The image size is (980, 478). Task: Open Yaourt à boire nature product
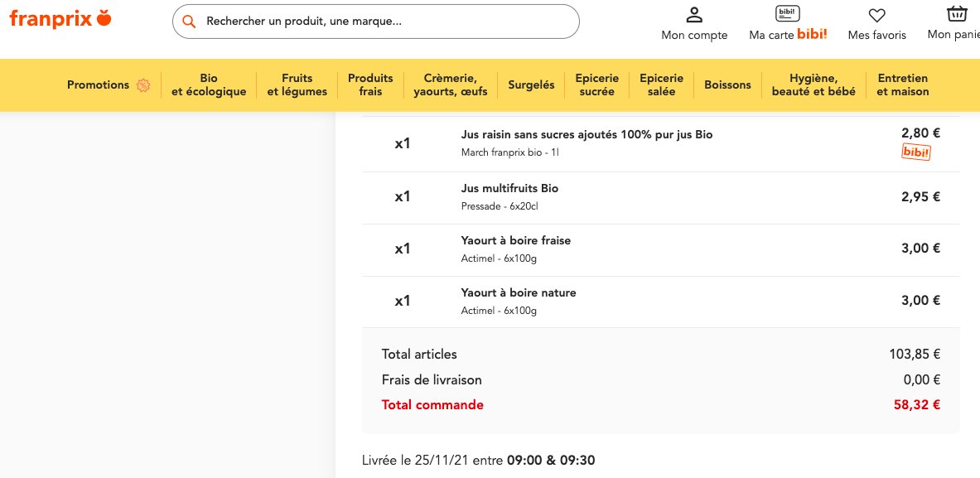(518, 292)
